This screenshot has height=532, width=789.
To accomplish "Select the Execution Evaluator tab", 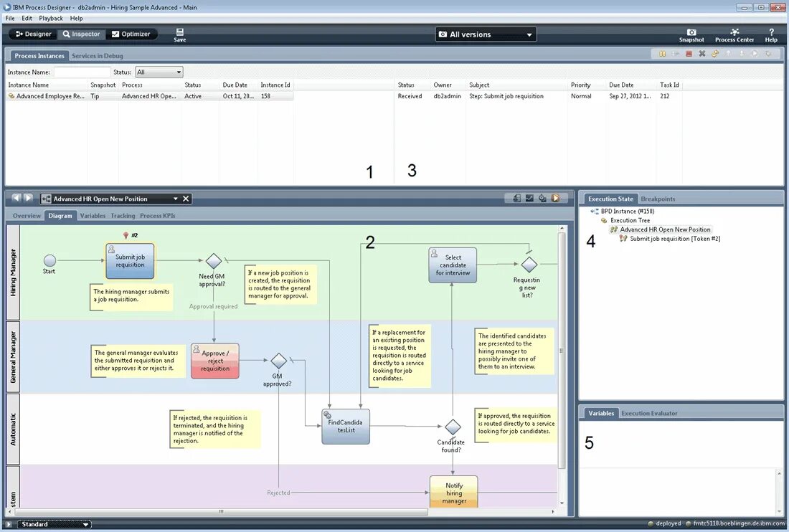I will [x=649, y=413].
